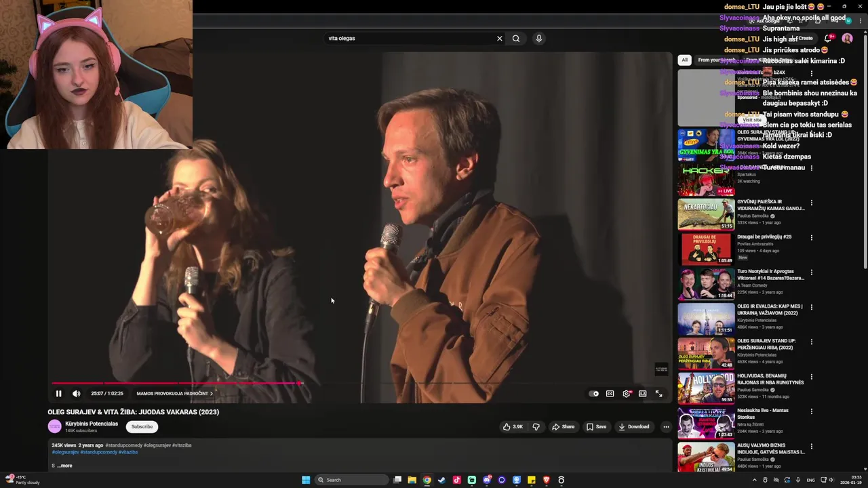Pause the video playback
This screenshot has width=868, height=488.
coord(58,394)
